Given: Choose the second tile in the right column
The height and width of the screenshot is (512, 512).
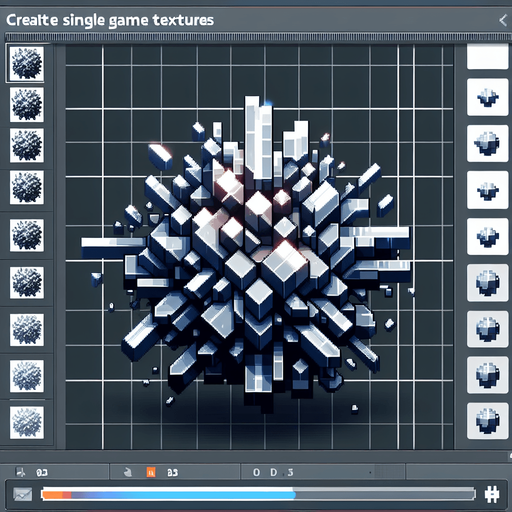Looking at the screenshot, I should (x=487, y=97).
